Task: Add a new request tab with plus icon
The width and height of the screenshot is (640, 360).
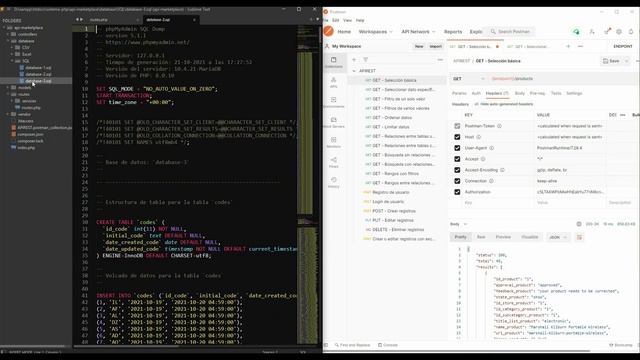Action: click(568, 47)
